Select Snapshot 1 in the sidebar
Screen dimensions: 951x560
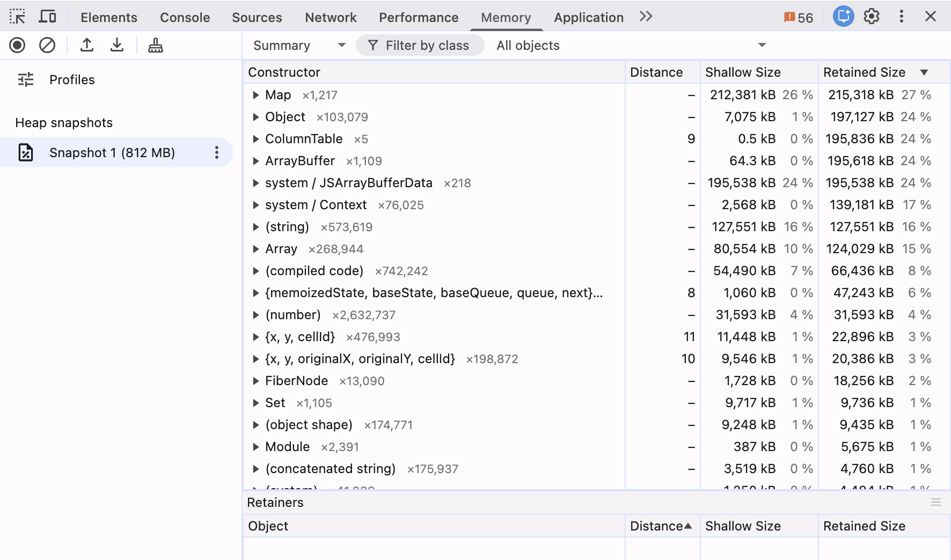tap(112, 152)
